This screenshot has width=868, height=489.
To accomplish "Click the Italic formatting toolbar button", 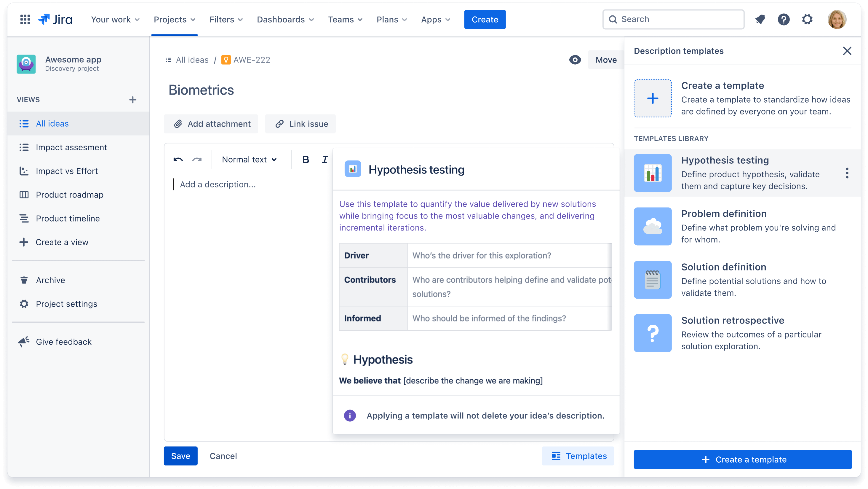I will click(x=325, y=160).
